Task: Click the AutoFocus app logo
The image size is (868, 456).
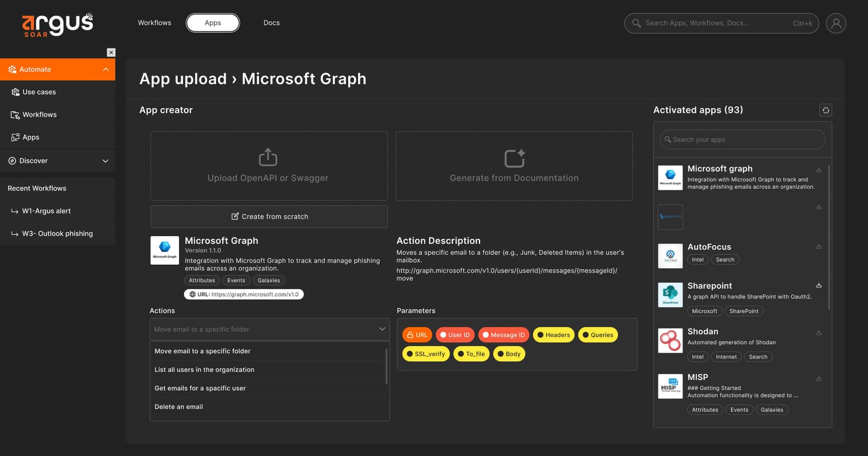Action: click(671, 256)
